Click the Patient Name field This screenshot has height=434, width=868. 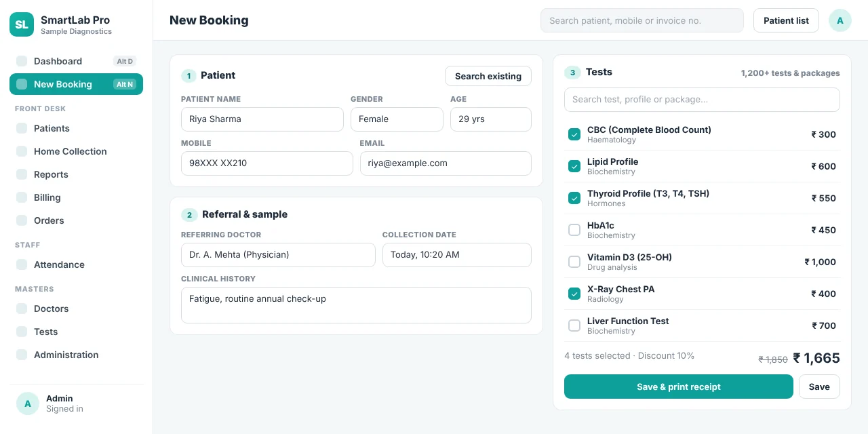coord(262,119)
